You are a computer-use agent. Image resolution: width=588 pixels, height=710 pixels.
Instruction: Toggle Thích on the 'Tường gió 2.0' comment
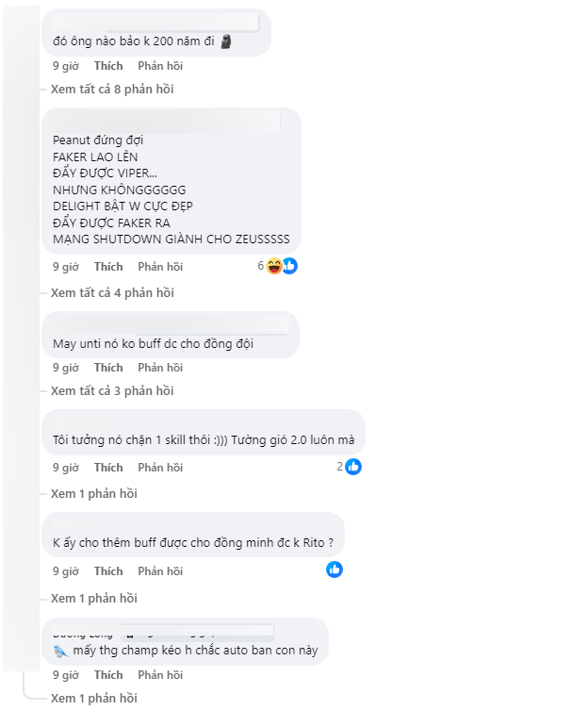pos(108,468)
